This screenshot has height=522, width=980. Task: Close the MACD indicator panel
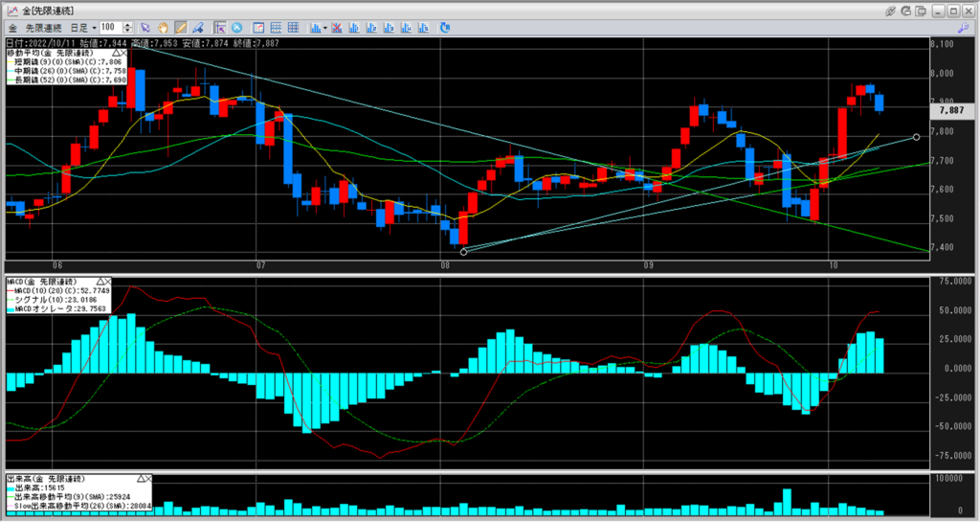point(107,282)
